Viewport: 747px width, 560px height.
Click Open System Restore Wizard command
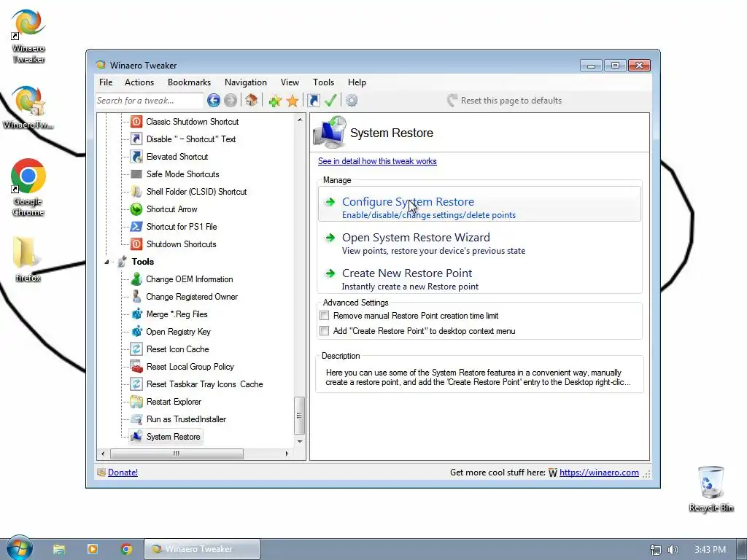click(479, 244)
